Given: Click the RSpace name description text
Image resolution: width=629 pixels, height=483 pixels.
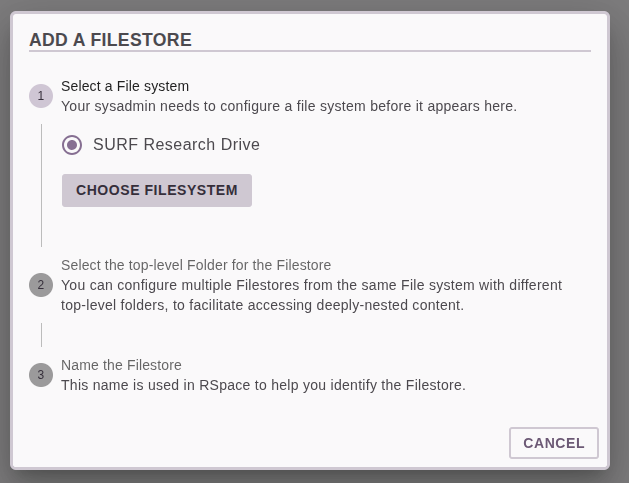Looking at the screenshot, I should 263,385.
